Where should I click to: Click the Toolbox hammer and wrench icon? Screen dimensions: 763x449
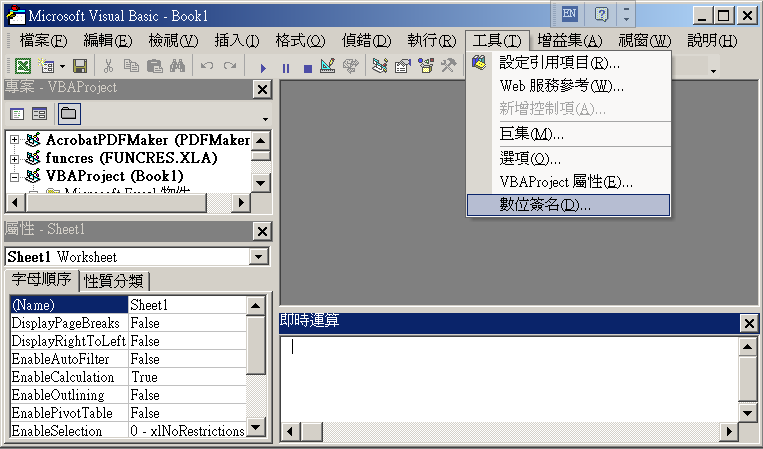pos(449,66)
